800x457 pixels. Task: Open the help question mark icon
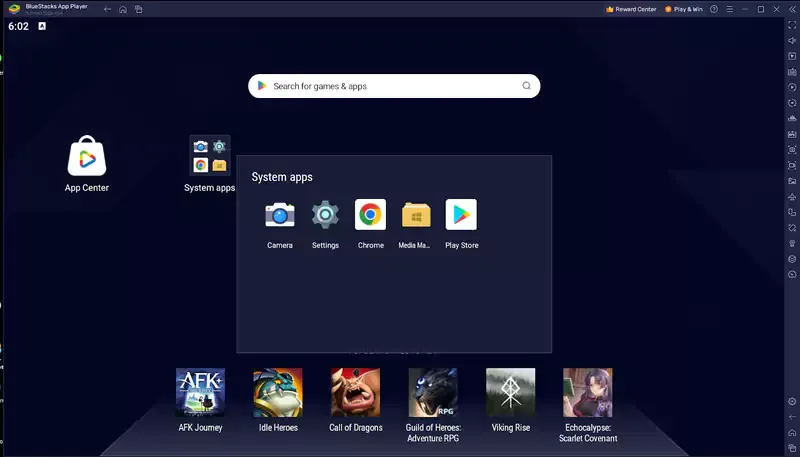coord(714,9)
